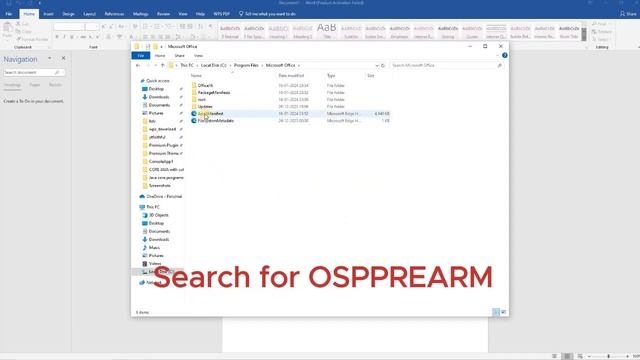Screen dimensions: 640x360
Task: Adjust Word zoom slider
Action: [608, 356]
